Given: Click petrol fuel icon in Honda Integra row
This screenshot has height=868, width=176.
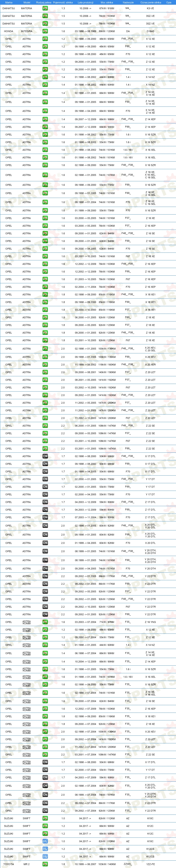Looking at the screenshot, I should 45,31.
